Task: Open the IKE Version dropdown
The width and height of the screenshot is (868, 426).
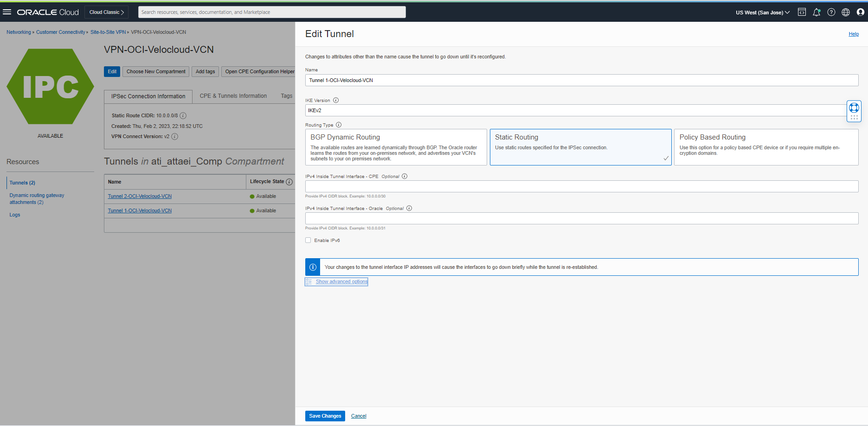Action: pos(575,110)
